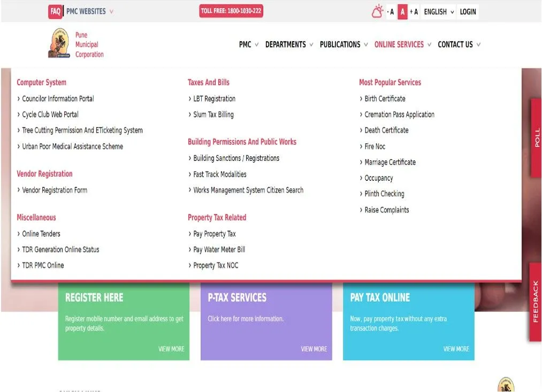Click the weather cloud-sun icon
Image resolution: width=542 pixels, height=392 pixels.
point(378,12)
